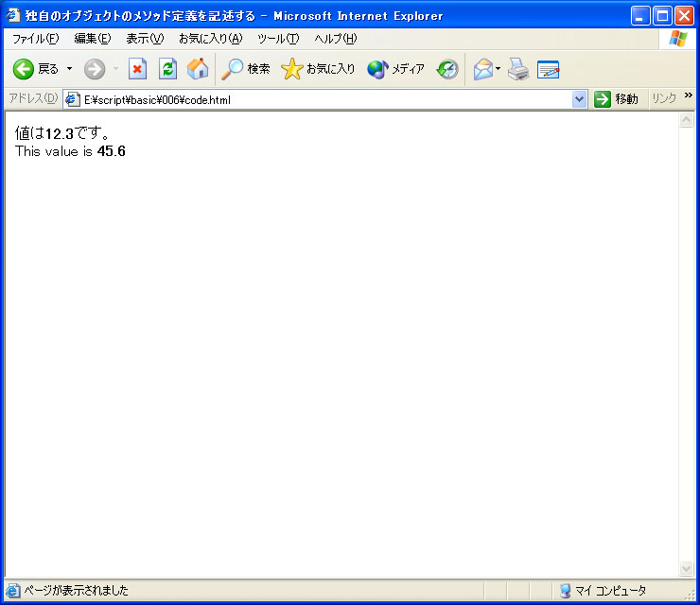700x605 pixels.
Task: Go to the Home page icon
Action: click(x=198, y=69)
